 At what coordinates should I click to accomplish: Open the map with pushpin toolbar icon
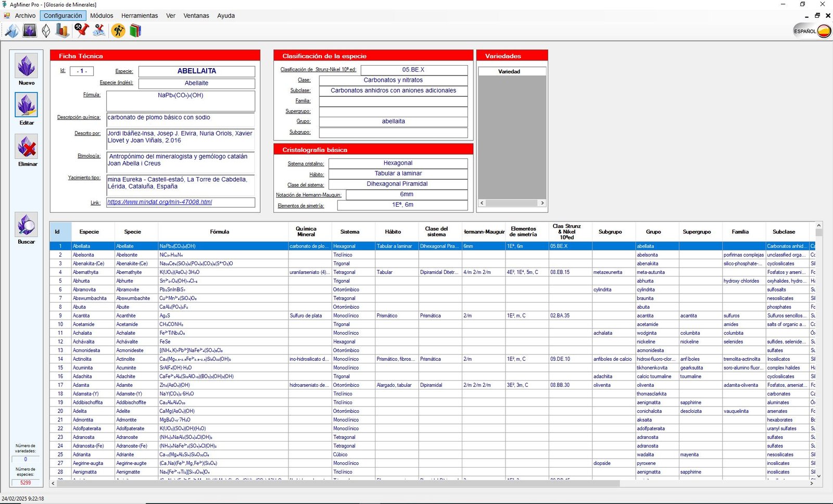99,31
